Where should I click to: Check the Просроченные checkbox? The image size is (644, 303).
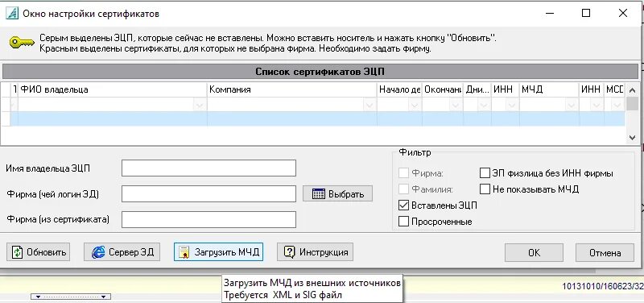404,222
